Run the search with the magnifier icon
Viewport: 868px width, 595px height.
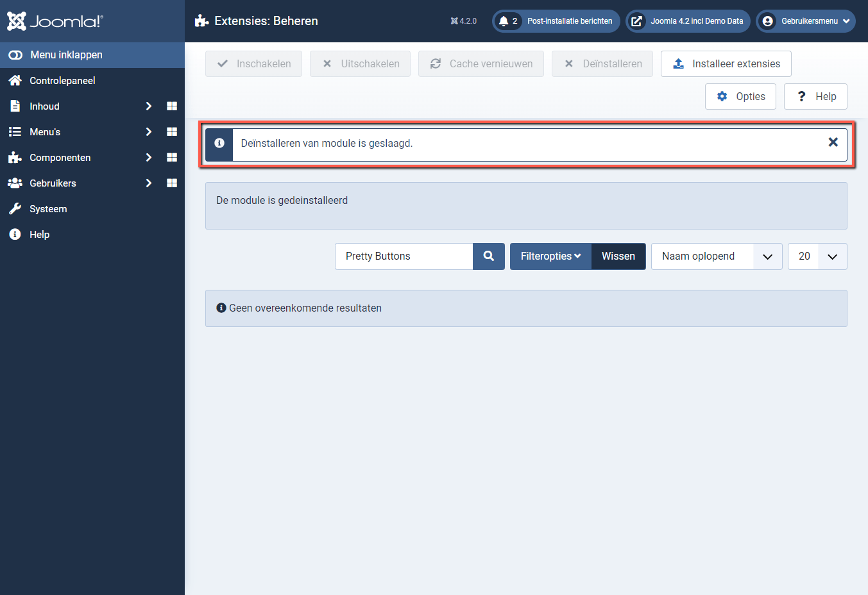pyautogui.click(x=489, y=256)
